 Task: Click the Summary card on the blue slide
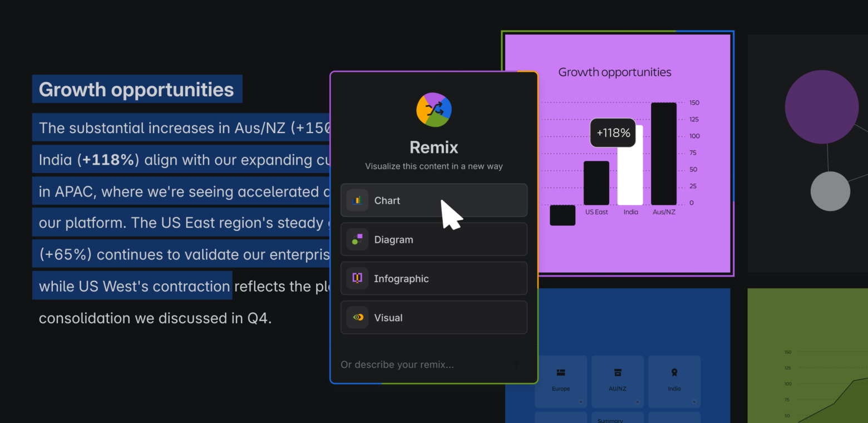(x=618, y=419)
